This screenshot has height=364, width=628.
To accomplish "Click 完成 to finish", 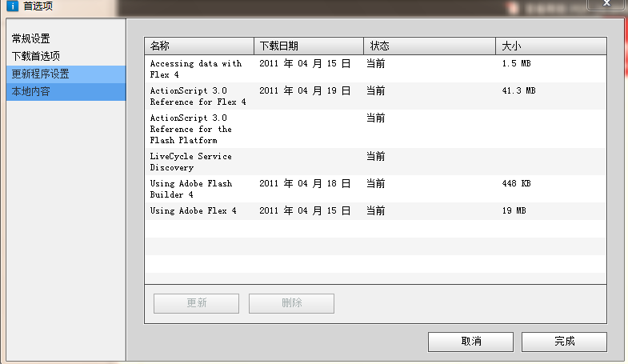I will tap(564, 342).
